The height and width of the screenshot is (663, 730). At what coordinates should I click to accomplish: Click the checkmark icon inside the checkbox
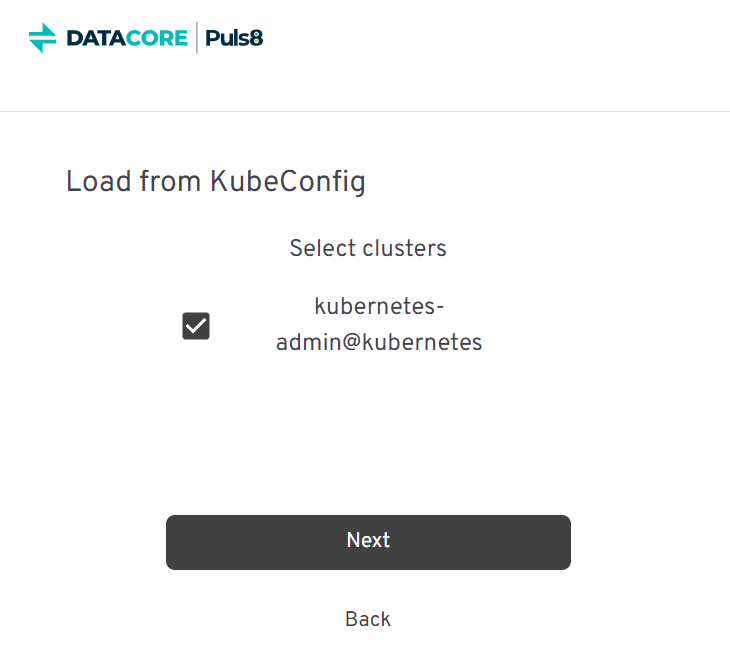(x=196, y=326)
